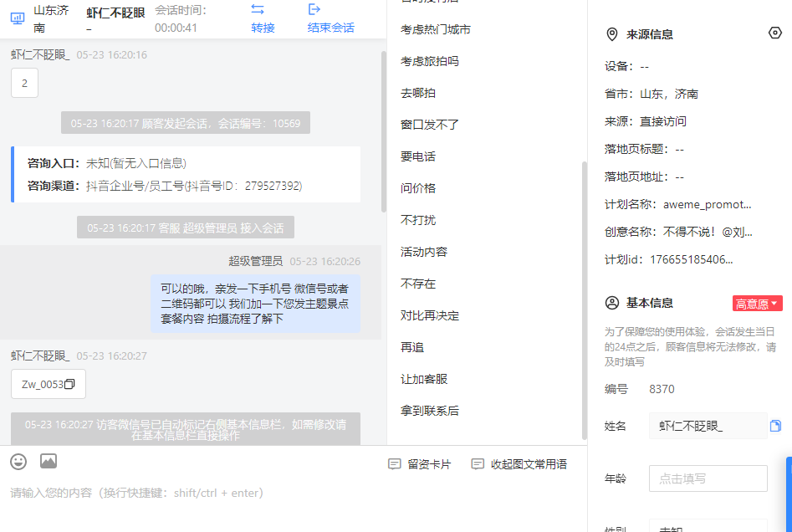
Task: Click the 来源信息 section heading
Action: tap(650, 34)
